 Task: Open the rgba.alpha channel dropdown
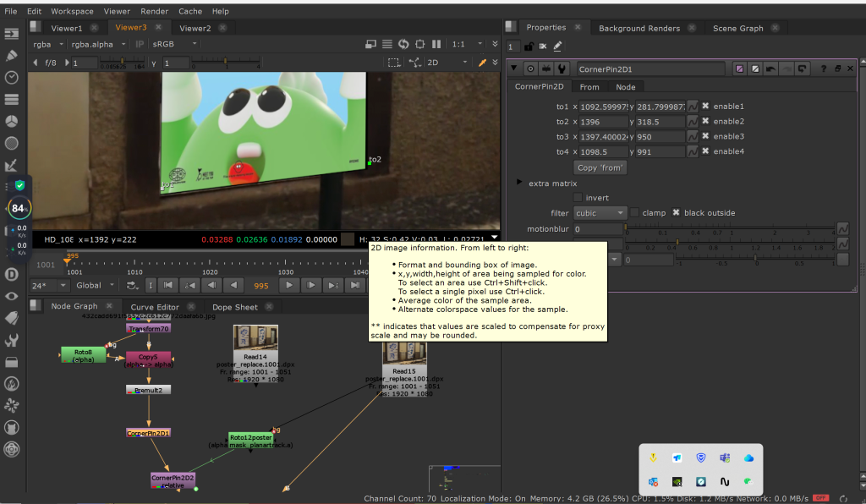pyautogui.click(x=98, y=44)
